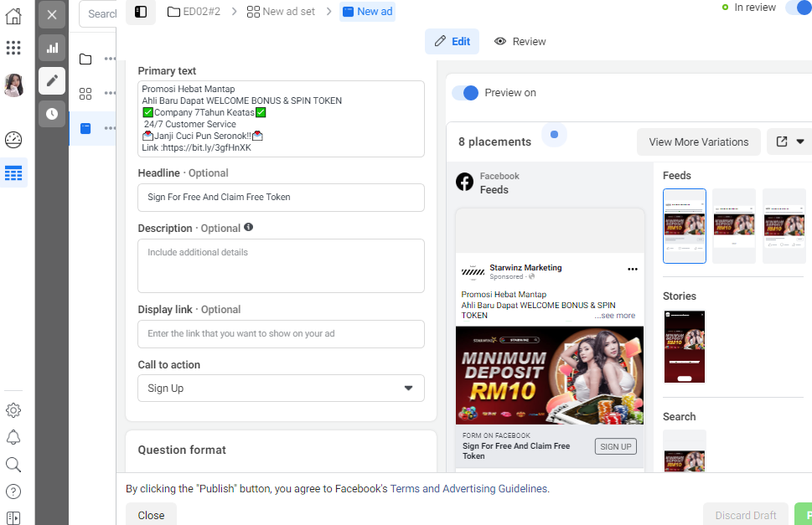812x525 pixels.
Task: Click the Headline input field
Action: tap(282, 198)
